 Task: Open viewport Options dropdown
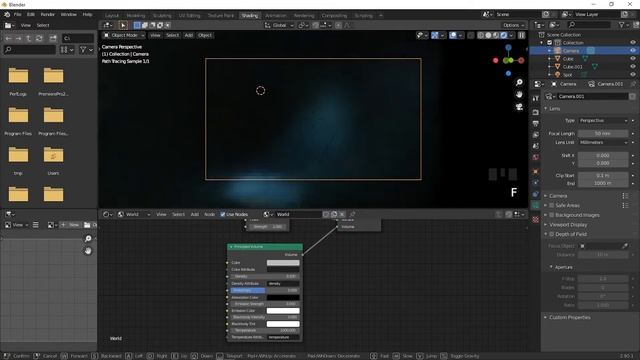513,25
